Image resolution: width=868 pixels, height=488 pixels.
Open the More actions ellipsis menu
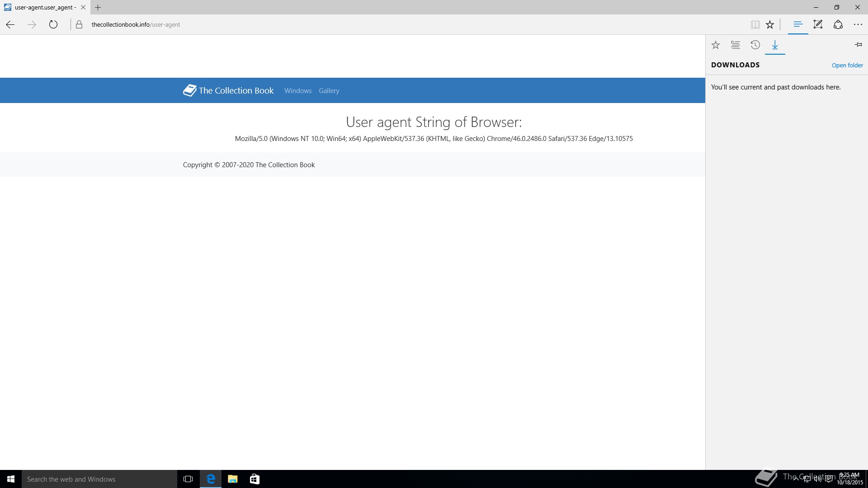[x=858, y=25]
